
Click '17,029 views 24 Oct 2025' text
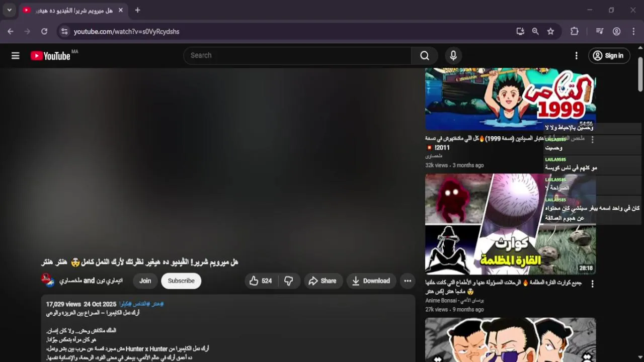tap(81, 304)
